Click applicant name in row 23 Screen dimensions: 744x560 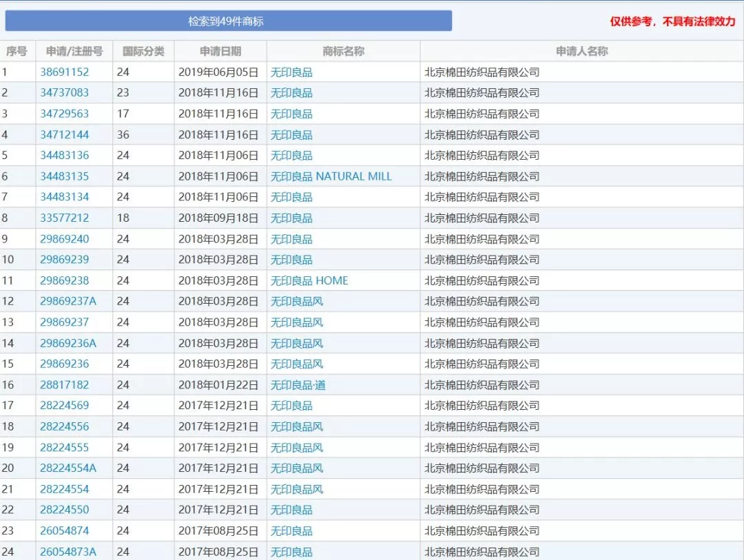(x=482, y=530)
